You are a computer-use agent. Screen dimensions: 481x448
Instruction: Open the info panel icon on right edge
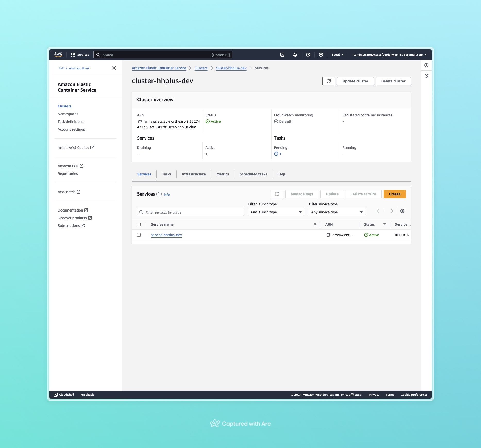tap(426, 65)
